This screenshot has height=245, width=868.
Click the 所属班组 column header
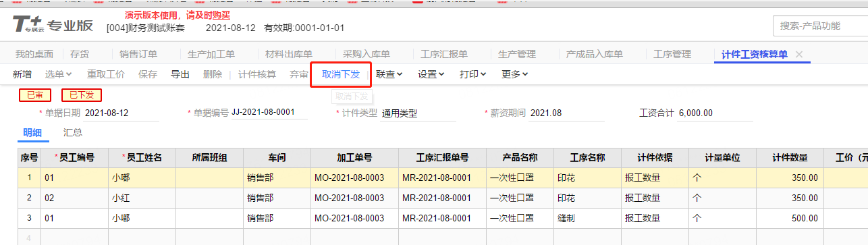[x=209, y=158]
